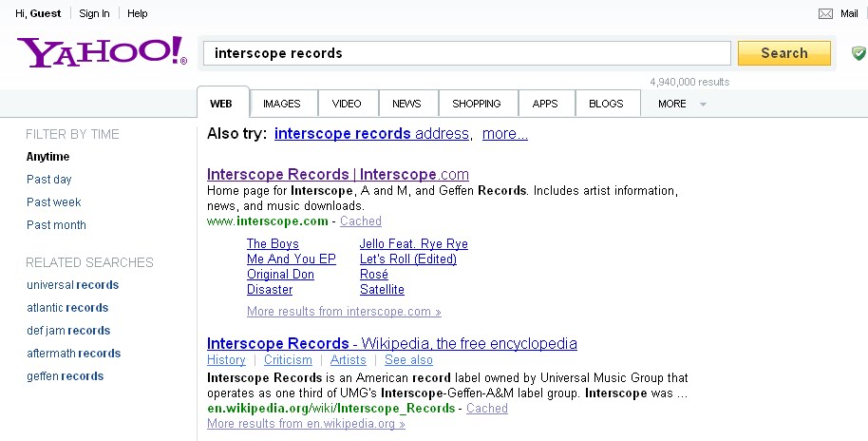Focus the search box containing interscope records
This screenshot has width=868, height=441.
(467, 53)
